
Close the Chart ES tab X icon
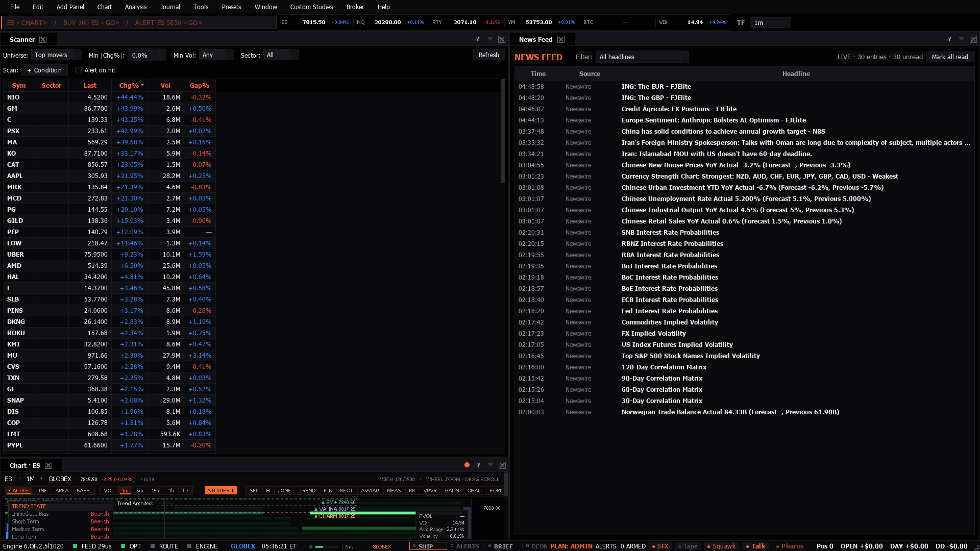tap(48, 465)
